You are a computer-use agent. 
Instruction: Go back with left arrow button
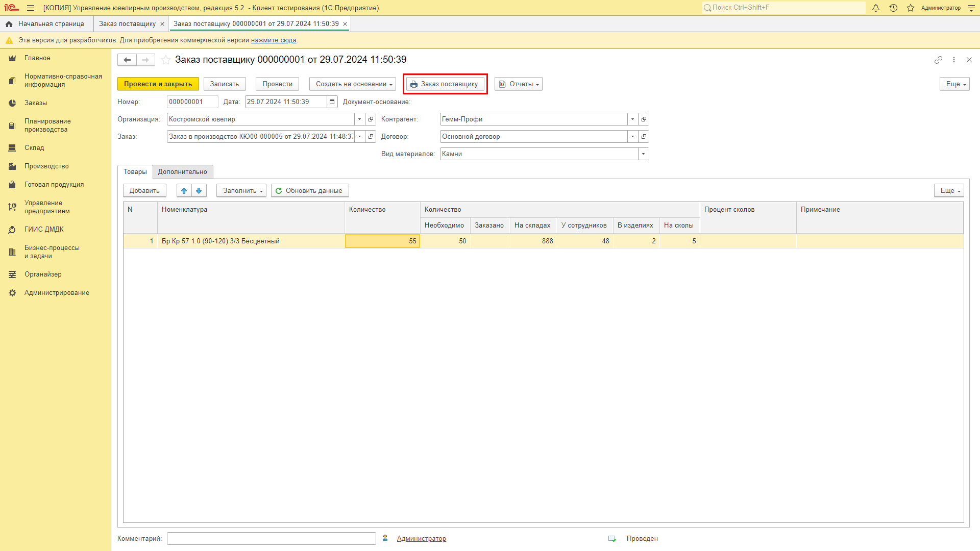click(127, 60)
